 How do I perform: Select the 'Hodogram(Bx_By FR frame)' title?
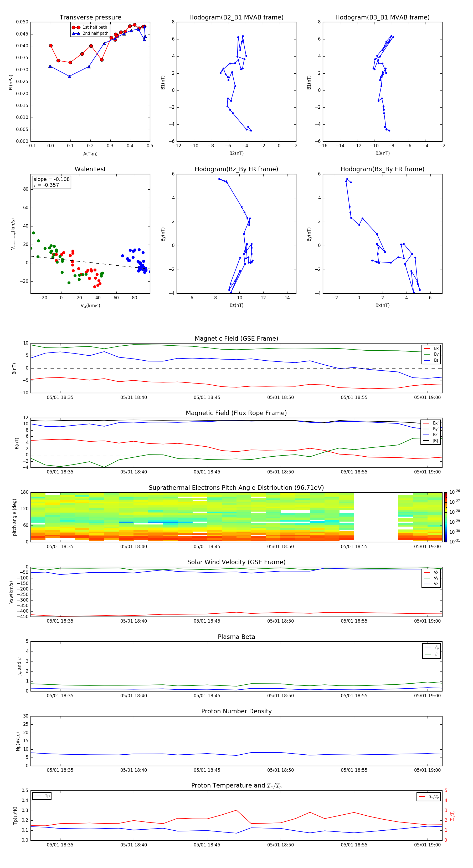(382, 169)
